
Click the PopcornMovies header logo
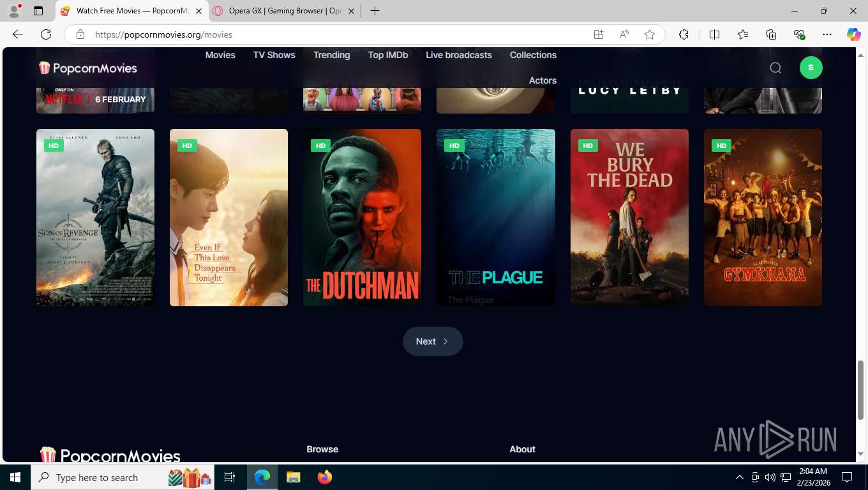(88, 68)
